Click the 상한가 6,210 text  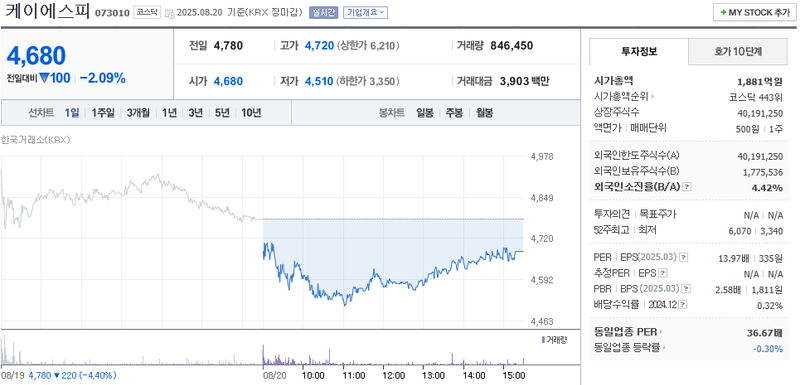[369, 46]
